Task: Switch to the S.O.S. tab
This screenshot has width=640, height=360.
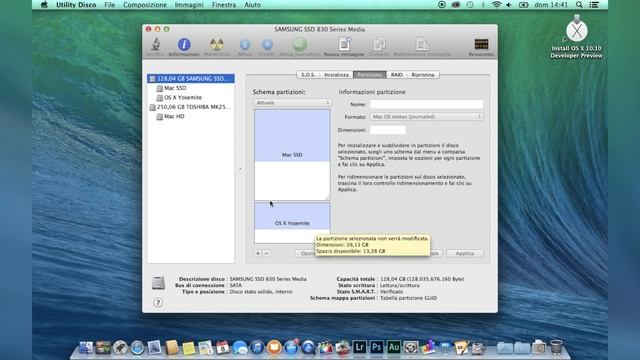Action: point(308,75)
